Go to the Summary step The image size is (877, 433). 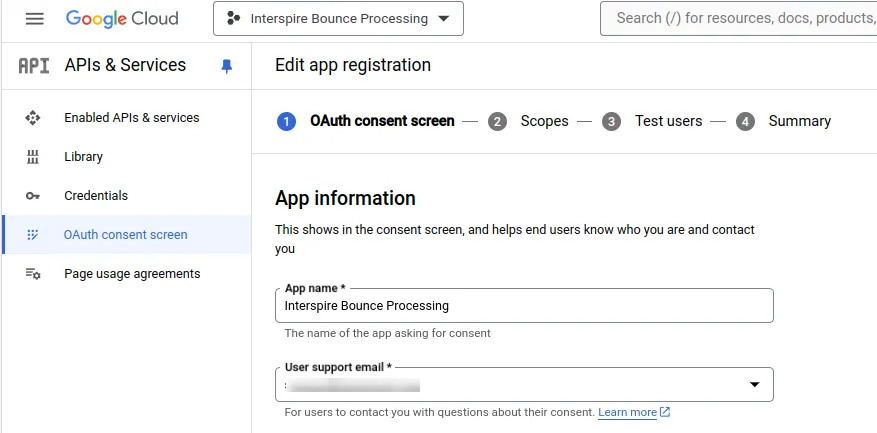click(x=799, y=121)
